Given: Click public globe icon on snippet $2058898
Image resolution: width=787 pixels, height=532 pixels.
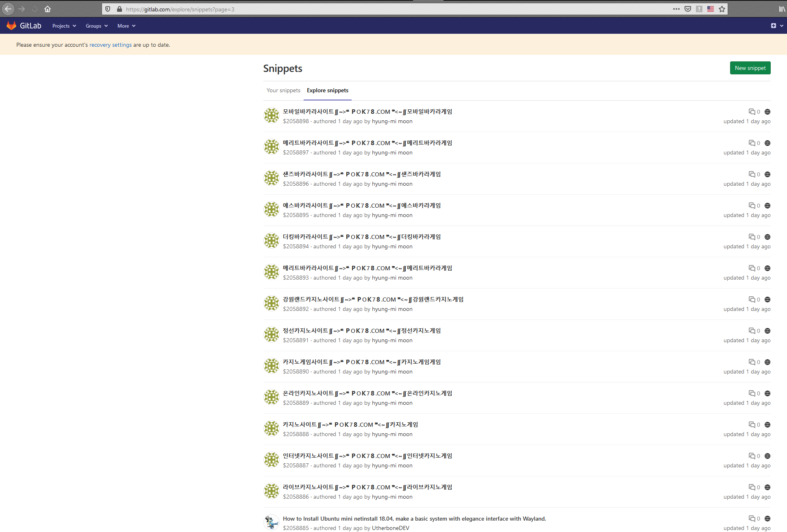Looking at the screenshot, I should pyautogui.click(x=767, y=112).
